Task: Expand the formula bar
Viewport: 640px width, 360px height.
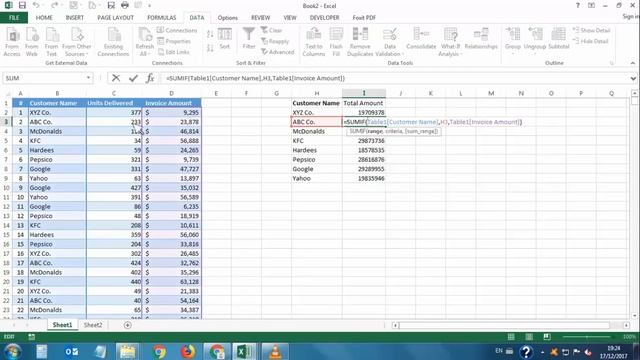Action: 633,78
